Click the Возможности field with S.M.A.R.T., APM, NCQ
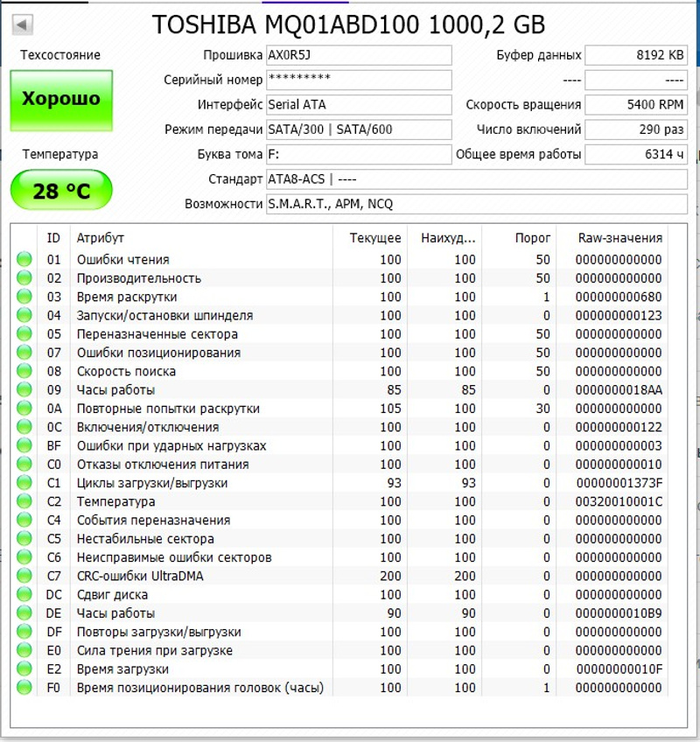700x742 pixels. [x=477, y=204]
